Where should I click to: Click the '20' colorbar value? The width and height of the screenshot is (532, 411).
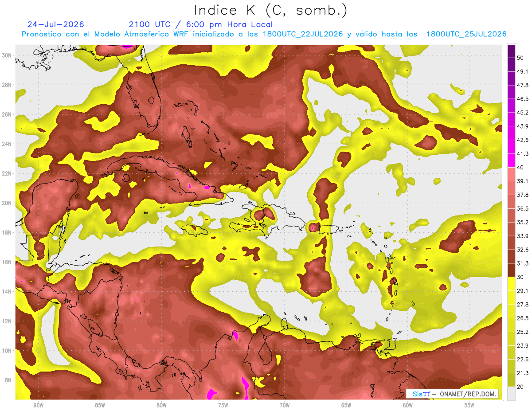point(521,387)
